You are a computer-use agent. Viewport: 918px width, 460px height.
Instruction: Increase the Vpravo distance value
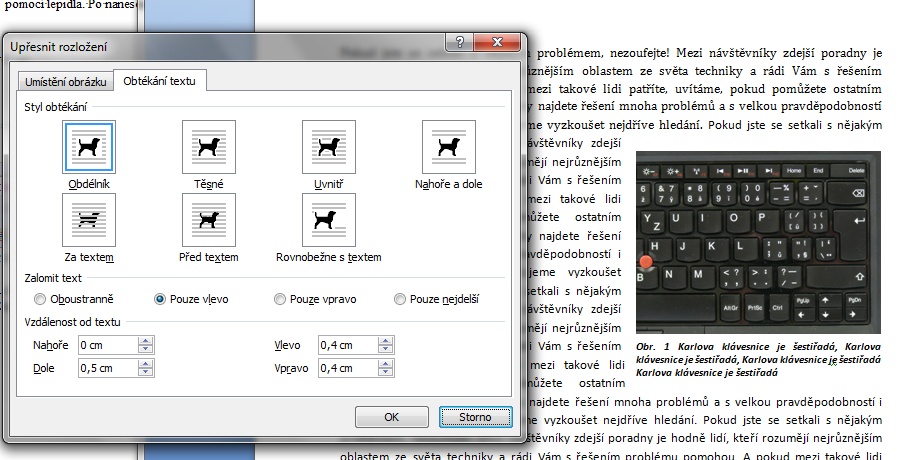pos(386,364)
